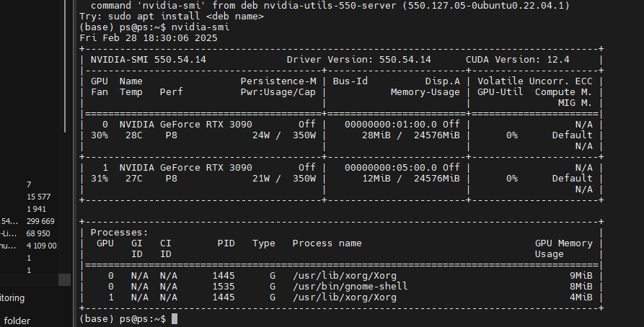Click the Xorg process row using 9MiB
The image size is (644, 327).
click(x=342, y=276)
